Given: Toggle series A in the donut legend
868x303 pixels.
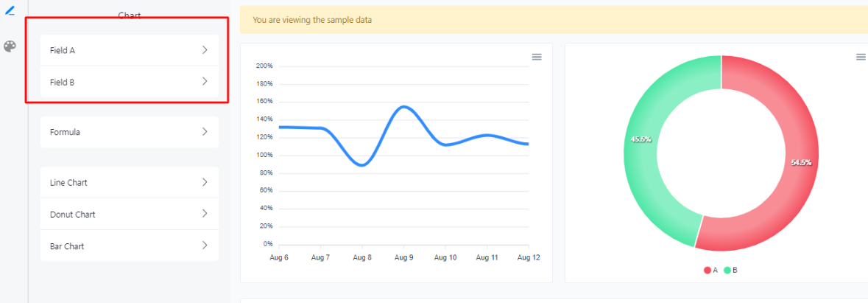Looking at the screenshot, I should coord(710,271).
